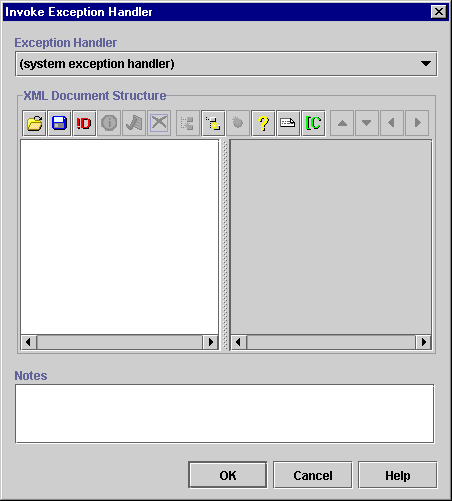Click the move right arrow toolbar button
452x501 pixels.
coord(417,123)
